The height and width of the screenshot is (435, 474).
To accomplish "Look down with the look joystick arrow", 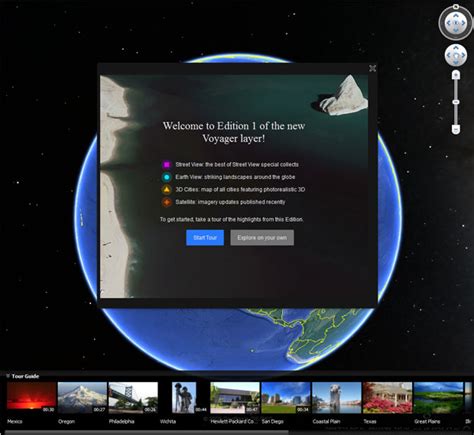I will pyautogui.click(x=456, y=31).
